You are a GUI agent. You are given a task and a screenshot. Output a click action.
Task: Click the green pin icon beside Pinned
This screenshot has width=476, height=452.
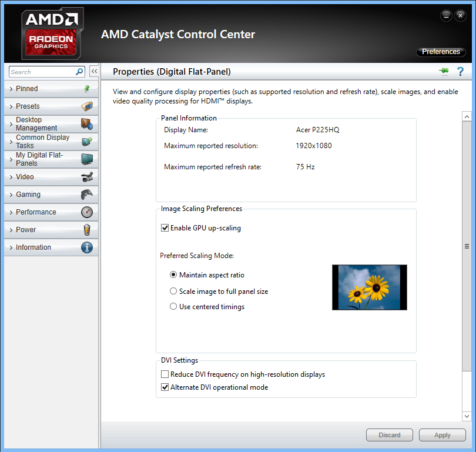[87, 89]
